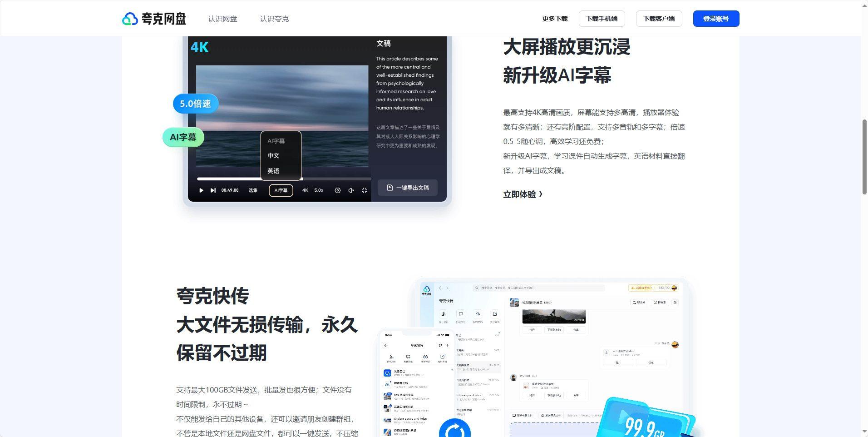868x437 pixels.
Task: Toggle AI字幕 subtitles in the player control bar
Action: click(281, 190)
